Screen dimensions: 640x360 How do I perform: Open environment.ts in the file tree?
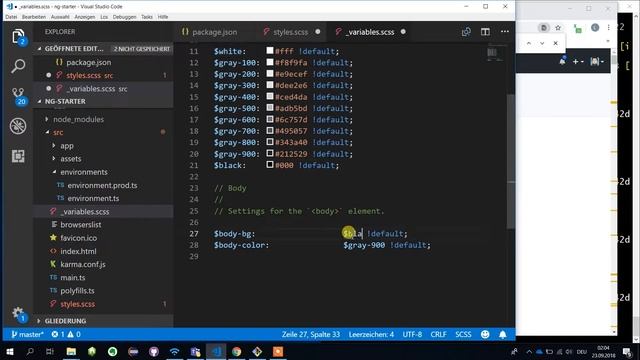(93, 198)
